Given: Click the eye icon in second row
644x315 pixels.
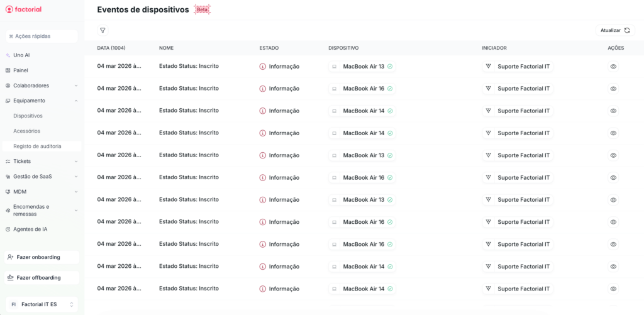Looking at the screenshot, I should (613, 89).
